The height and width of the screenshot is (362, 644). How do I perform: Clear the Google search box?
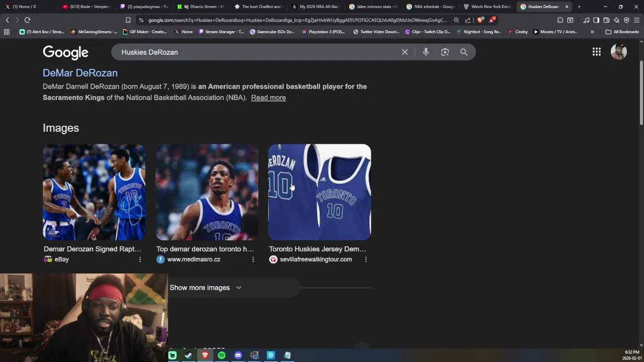(405, 52)
